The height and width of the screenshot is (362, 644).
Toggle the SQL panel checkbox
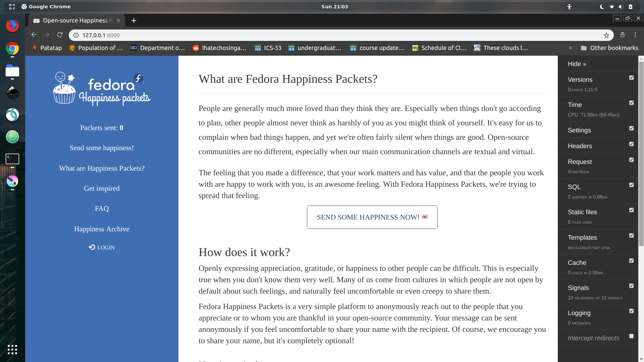[632, 185]
